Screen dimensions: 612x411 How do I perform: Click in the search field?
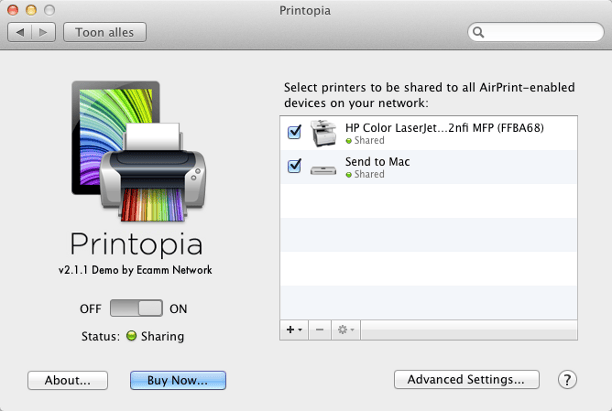[540, 33]
